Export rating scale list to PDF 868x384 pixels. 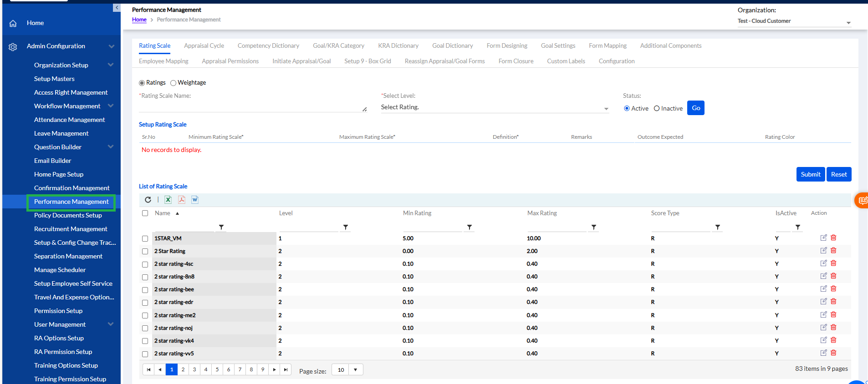(182, 200)
